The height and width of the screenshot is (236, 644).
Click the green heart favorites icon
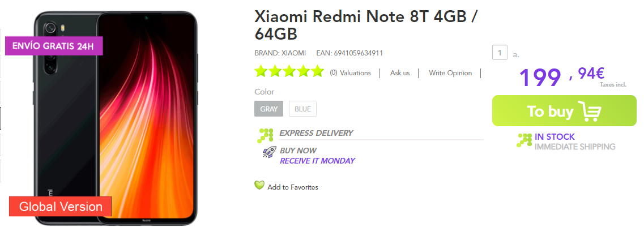[259, 185]
